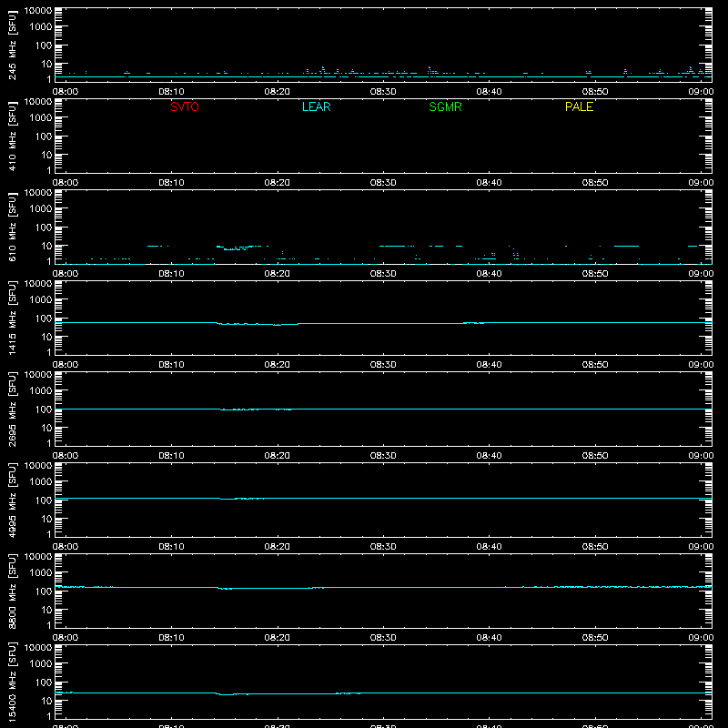Click 08:40 label below the 610 MHz plot
This screenshot has width=728, height=728.
coord(489,274)
